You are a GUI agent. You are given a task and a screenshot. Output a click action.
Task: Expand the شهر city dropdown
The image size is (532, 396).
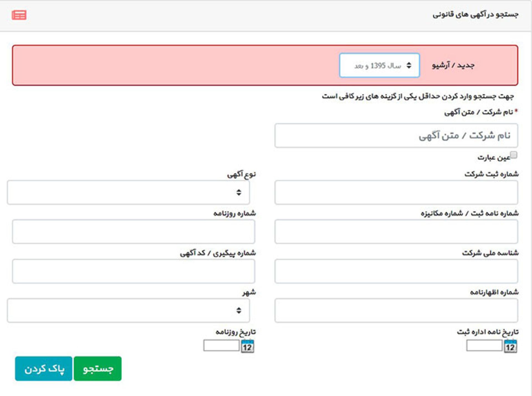point(128,310)
